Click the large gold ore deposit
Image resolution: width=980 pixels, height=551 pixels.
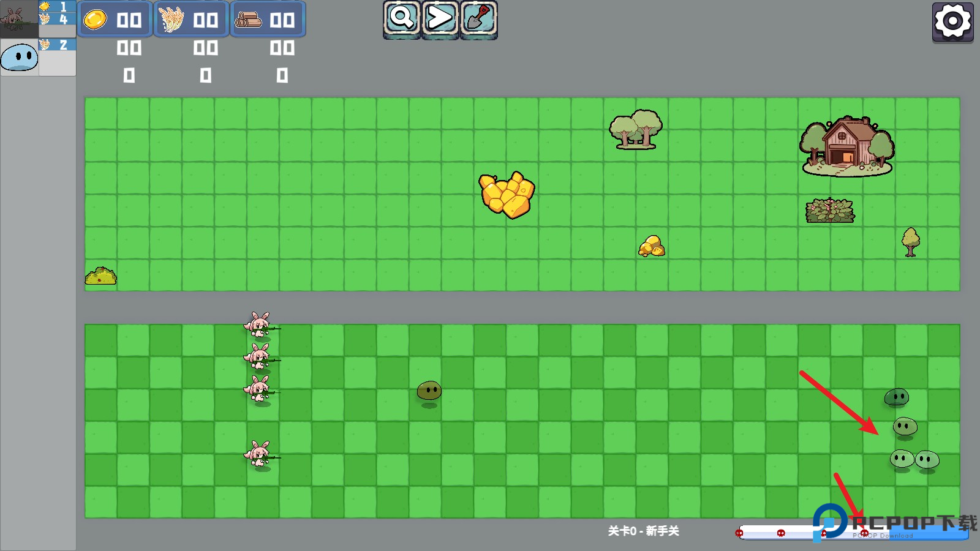pos(507,195)
